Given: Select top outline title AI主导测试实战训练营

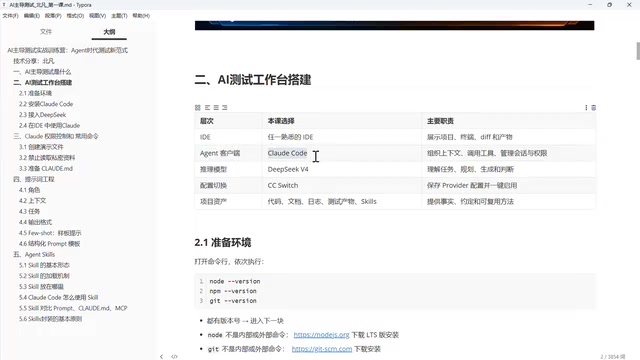Looking at the screenshot, I should pyautogui.click(x=67, y=50).
